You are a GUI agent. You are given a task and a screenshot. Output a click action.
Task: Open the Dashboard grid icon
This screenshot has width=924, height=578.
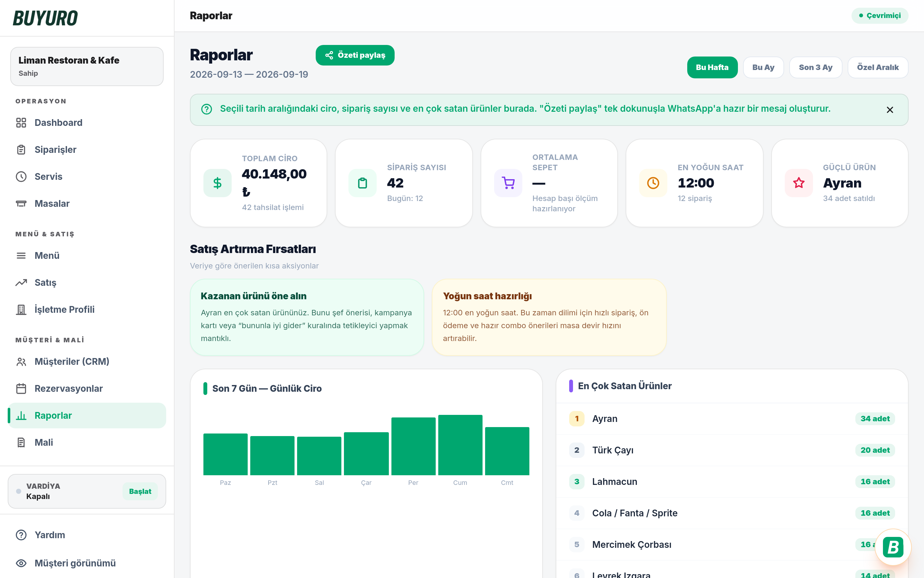coord(21,123)
